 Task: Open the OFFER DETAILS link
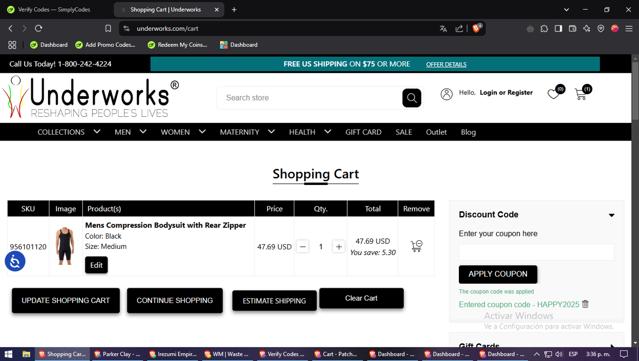click(x=446, y=64)
